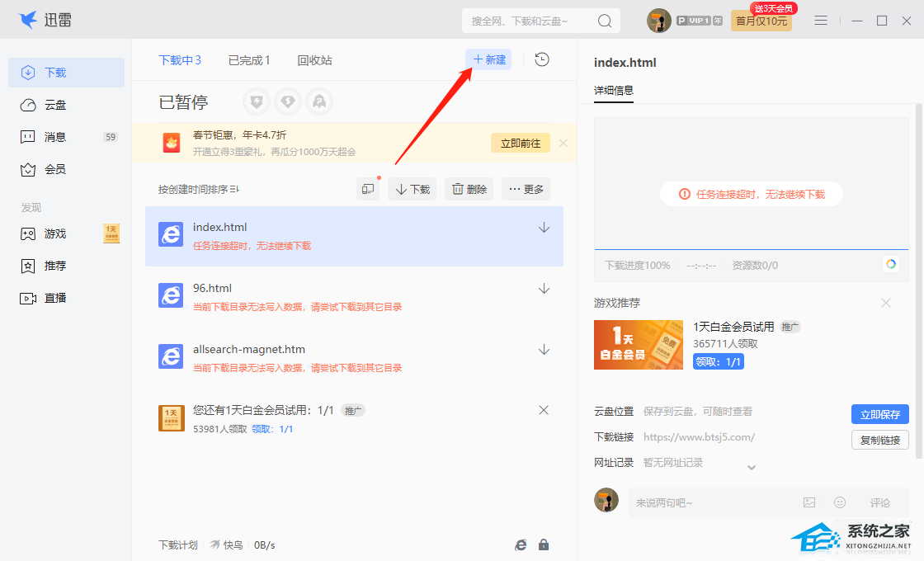This screenshot has height=561, width=924.
Task: Expand the 更多 options menu
Action: tap(526, 189)
